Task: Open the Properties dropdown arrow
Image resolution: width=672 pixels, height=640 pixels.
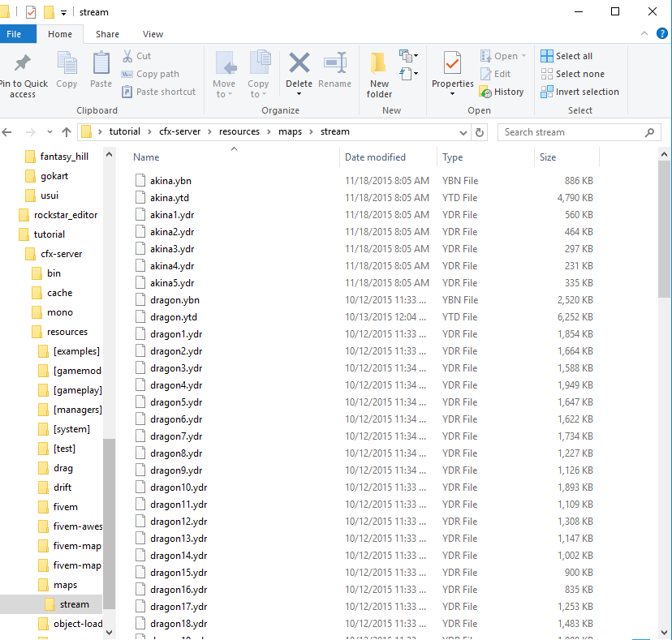Action: [452, 94]
